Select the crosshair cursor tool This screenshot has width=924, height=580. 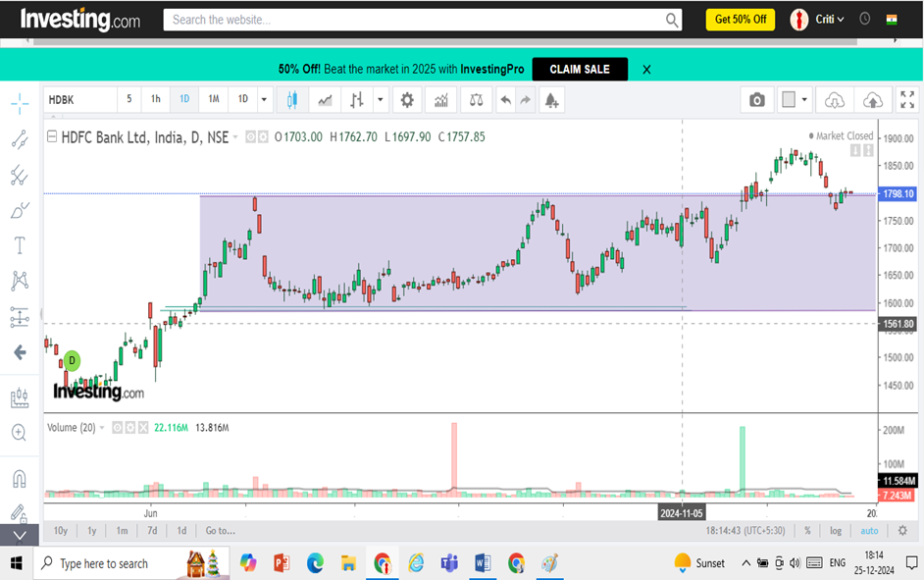(20, 104)
